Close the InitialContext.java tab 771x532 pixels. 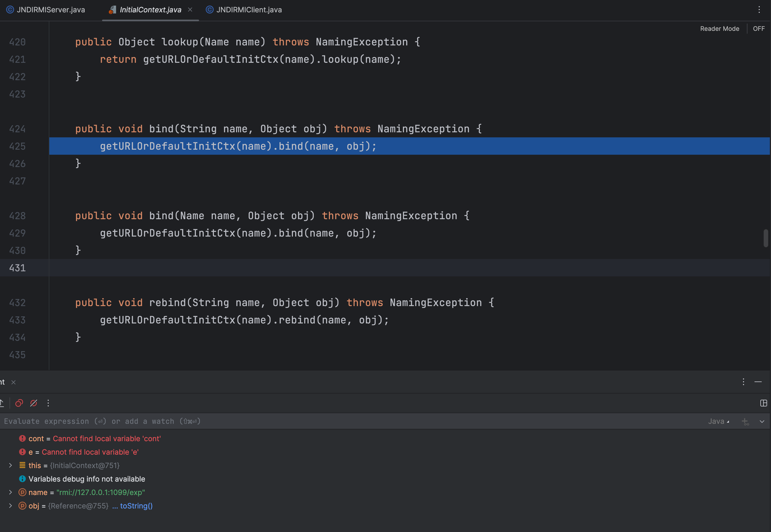coord(190,10)
